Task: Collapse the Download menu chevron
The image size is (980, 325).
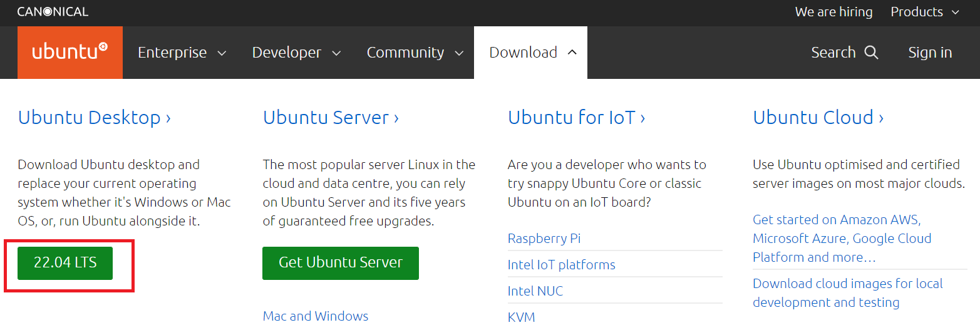Action: (572, 53)
